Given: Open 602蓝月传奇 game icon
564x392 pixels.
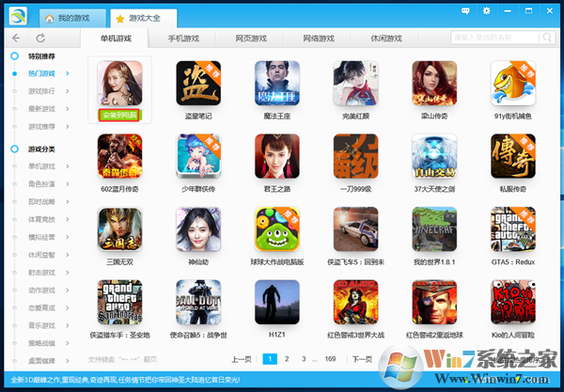Looking at the screenshot, I should tap(119, 156).
